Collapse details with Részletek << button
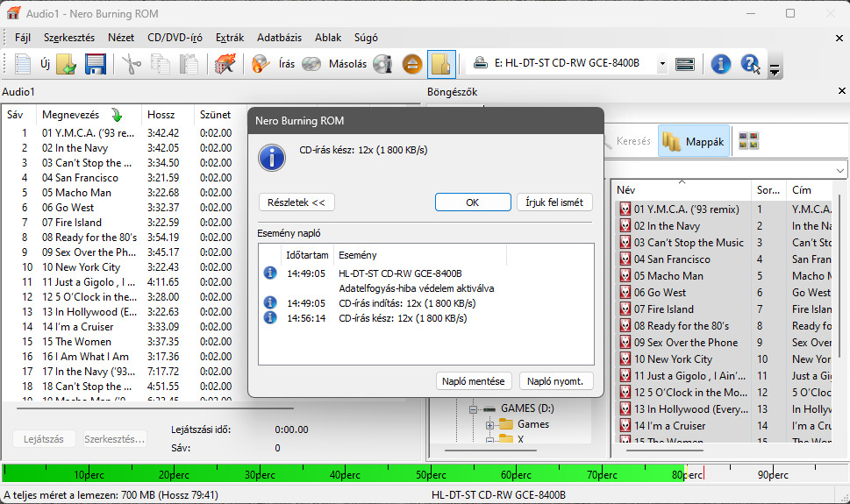850x504 pixels. [296, 202]
